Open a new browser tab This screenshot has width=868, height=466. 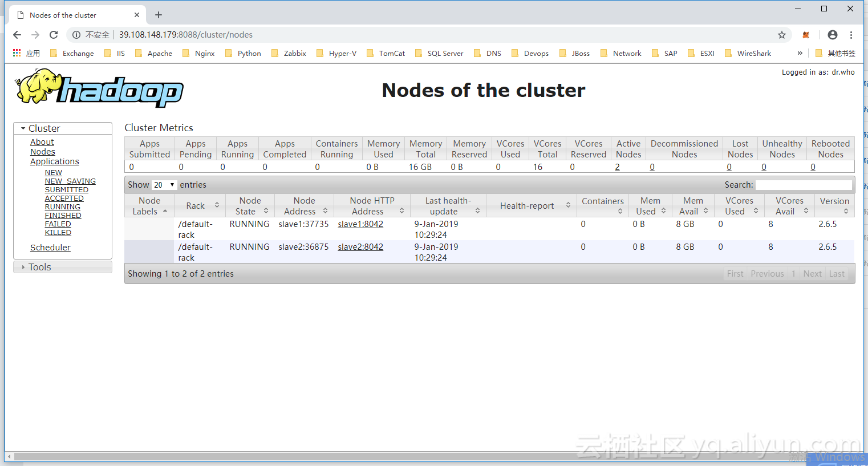(159, 15)
